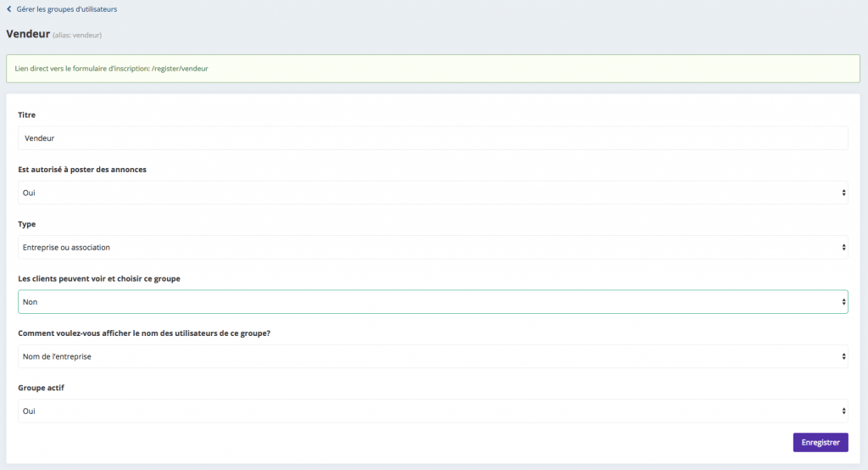Click the 'Est autorisé à poster des annonces' label
This screenshot has height=470, width=868.
pyautogui.click(x=82, y=170)
